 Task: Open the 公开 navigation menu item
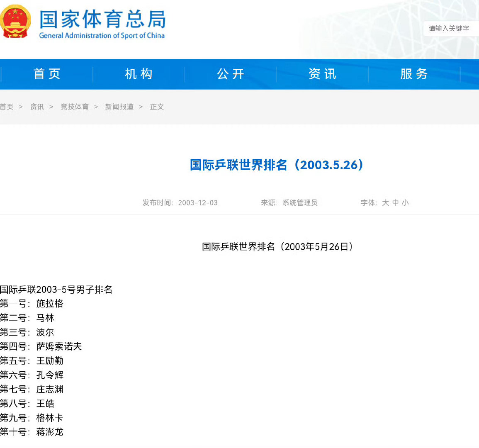tap(231, 74)
